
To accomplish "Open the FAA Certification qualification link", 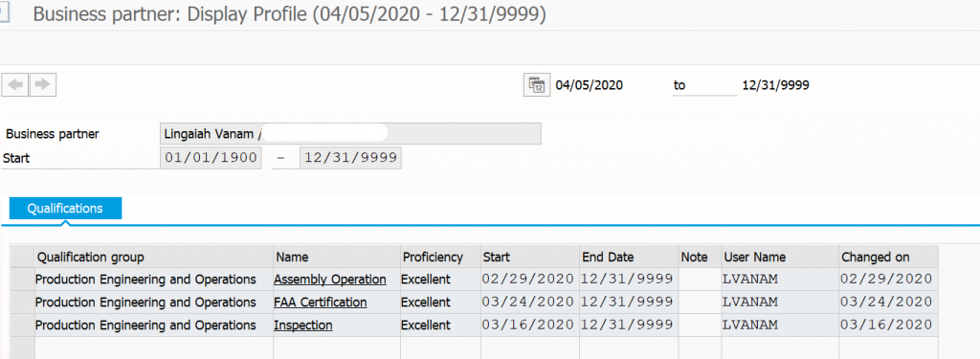I will (x=320, y=303).
